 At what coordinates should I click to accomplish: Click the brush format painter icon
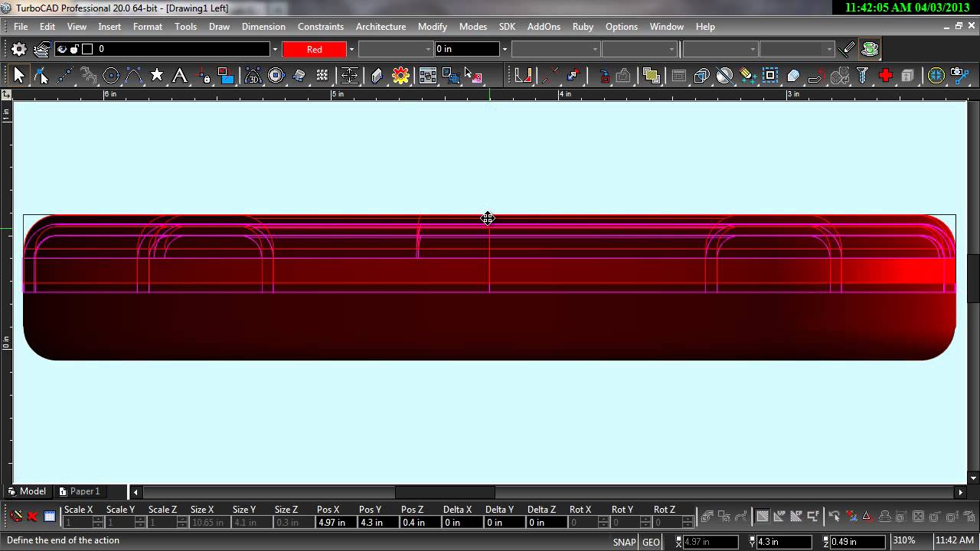click(847, 49)
